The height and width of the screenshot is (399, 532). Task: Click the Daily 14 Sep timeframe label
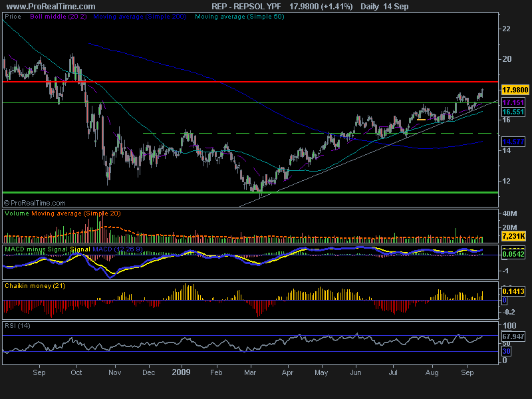pyautogui.click(x=384, y=7)
